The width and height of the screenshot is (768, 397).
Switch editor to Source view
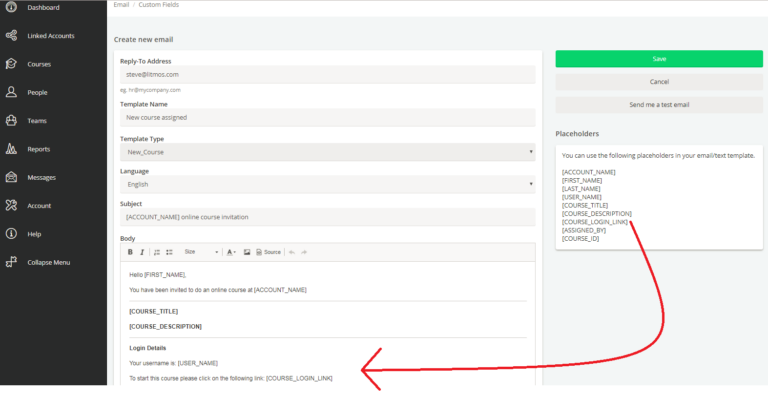[268, 252]
